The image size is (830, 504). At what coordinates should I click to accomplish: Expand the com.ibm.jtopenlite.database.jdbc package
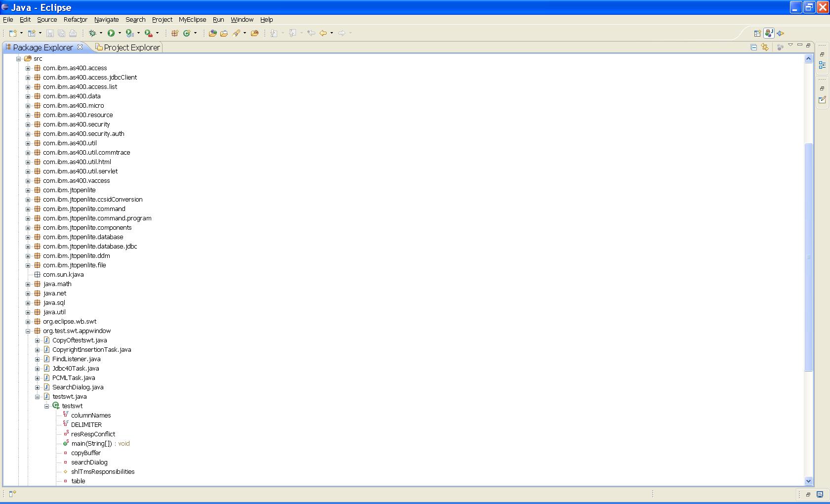click(x=28, y=247)
